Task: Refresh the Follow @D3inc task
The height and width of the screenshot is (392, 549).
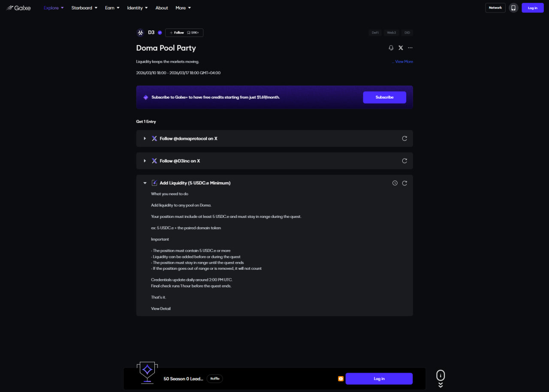Action: (404, 161)
